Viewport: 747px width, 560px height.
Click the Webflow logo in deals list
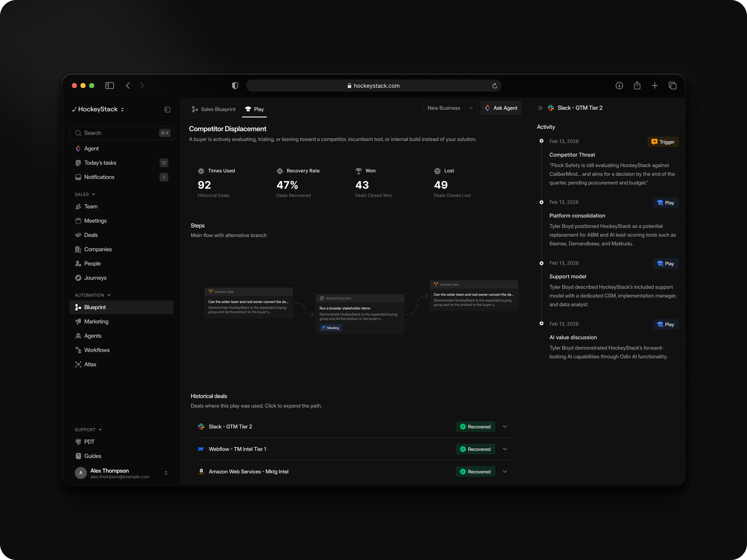(x=200, y=449)
